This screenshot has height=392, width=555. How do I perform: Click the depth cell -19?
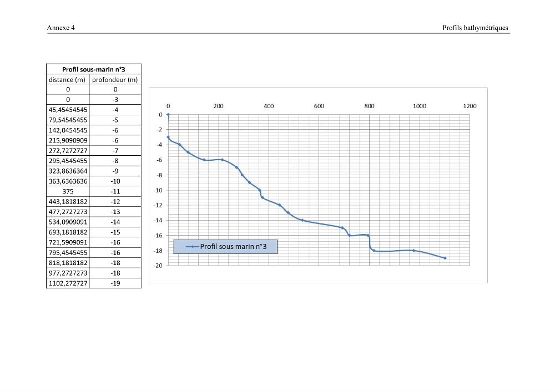click(x=115, y=283)
